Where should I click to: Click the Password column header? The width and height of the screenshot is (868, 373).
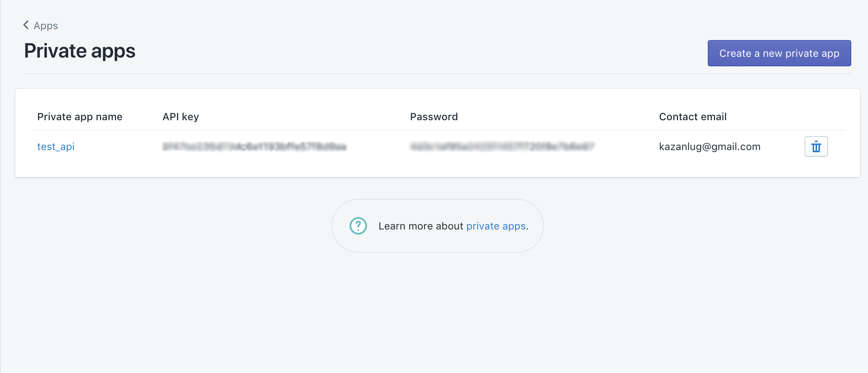(434, 117)
